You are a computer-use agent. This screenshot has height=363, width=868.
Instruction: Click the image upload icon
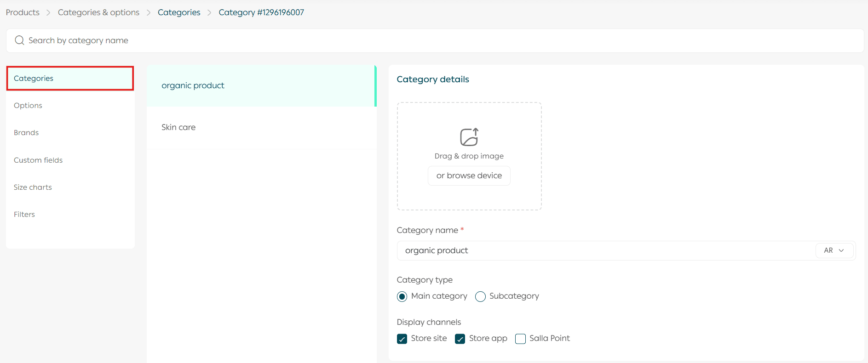pyautogui.click(x=469, y=137)
